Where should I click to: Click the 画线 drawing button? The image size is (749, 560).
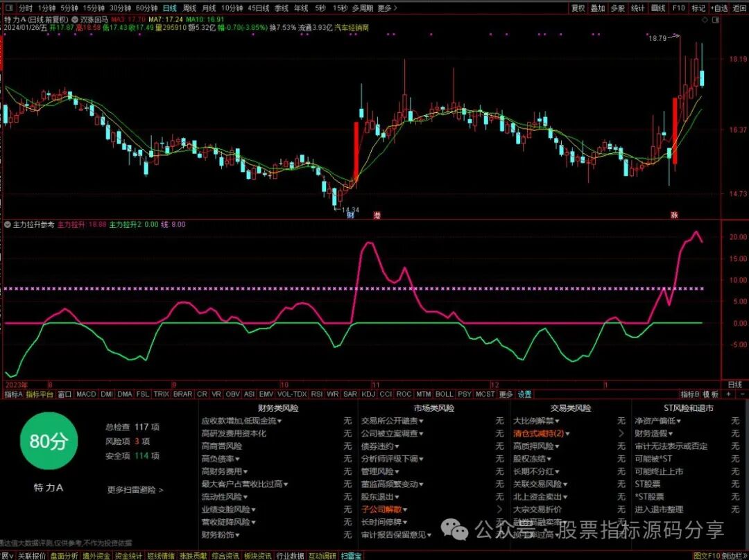pyautogui.click(x=658, y=8)
